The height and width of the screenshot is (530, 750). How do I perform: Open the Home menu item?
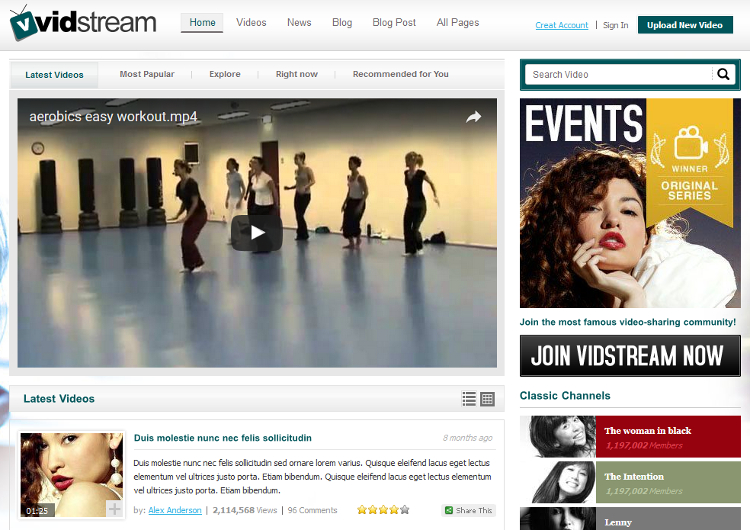pos(202,22)
